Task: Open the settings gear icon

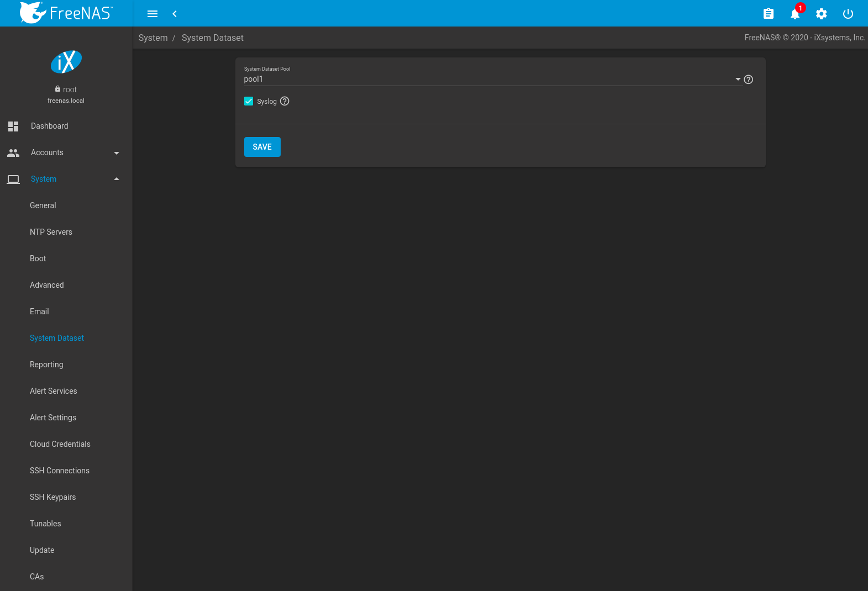Action: [821, 14]
